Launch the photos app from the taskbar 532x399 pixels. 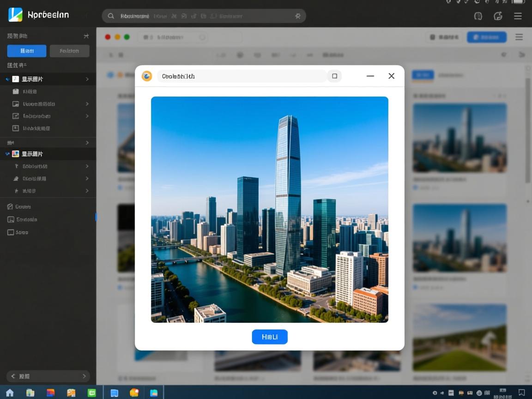pos(154,392)
